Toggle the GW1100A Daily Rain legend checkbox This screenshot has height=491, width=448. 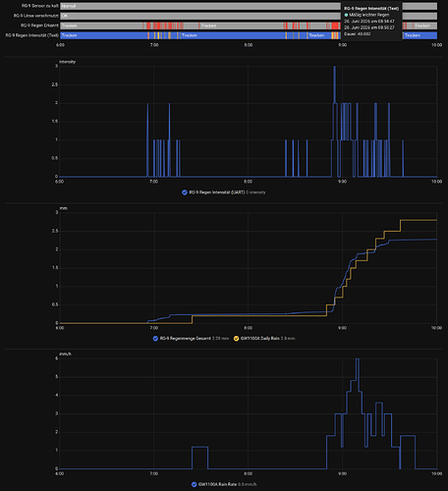click(236, 338)
